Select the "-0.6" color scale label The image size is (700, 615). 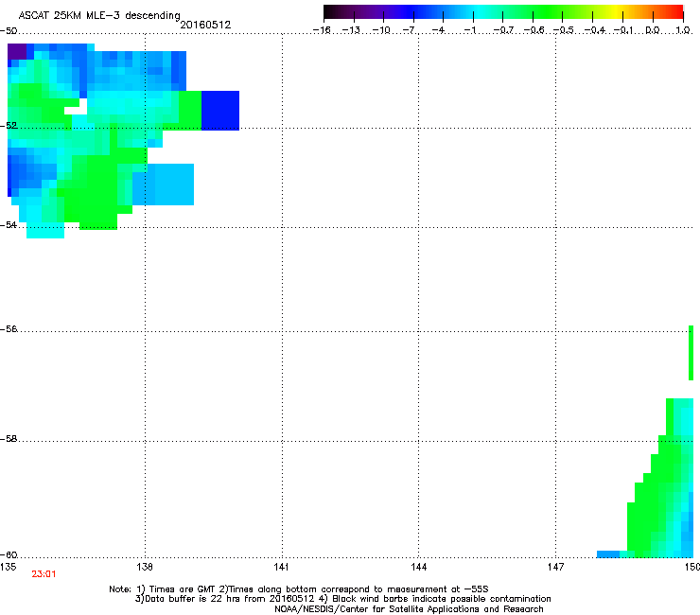534,30
